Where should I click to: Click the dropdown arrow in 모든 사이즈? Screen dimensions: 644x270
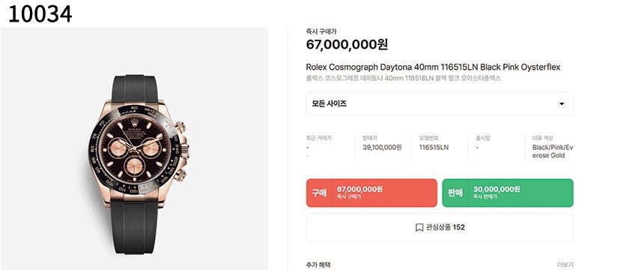coord(562,103)
